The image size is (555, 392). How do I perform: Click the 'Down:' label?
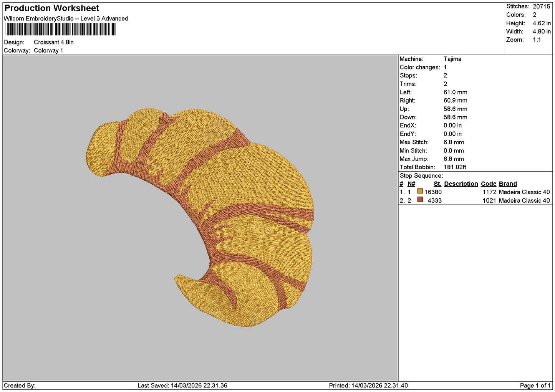(x=408, y=117)
